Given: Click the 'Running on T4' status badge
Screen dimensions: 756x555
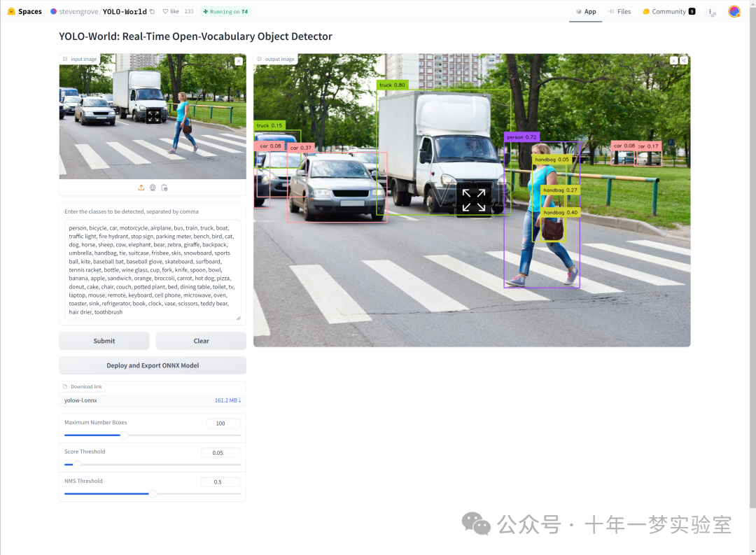Looking at the screenshot, I should [225, 12].
